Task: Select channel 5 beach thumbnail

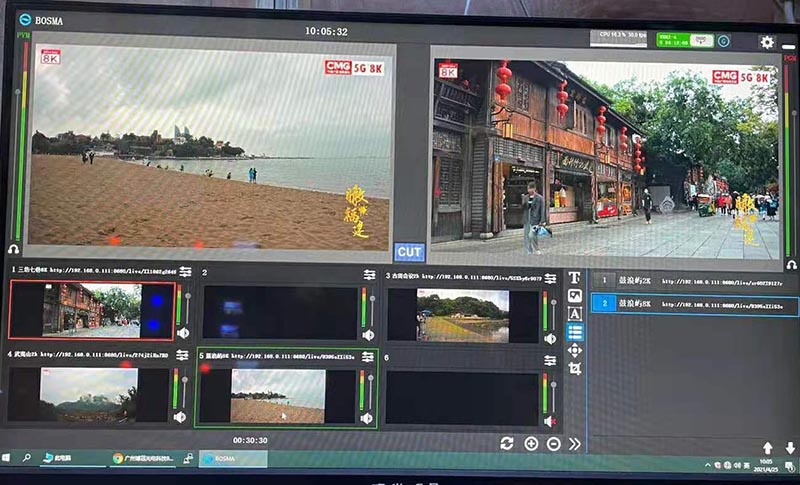Action: click(x=278, y=396)
